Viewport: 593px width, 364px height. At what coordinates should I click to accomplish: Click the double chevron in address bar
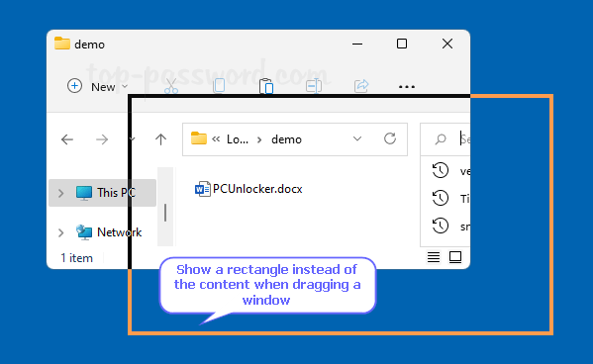[x=216, y=139]
